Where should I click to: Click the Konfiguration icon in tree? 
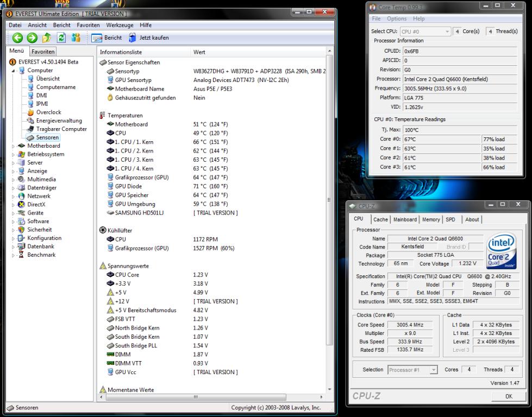point(21,238)
